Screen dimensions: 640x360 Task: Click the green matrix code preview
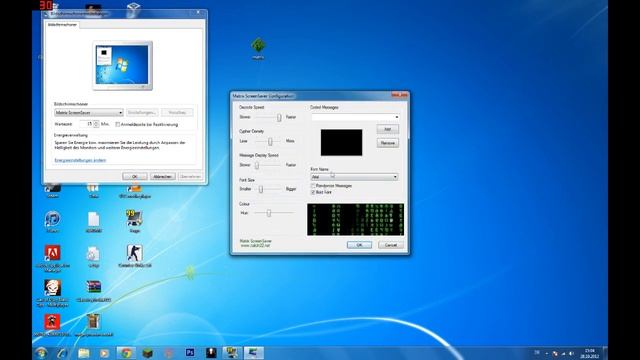coord(355,220)
